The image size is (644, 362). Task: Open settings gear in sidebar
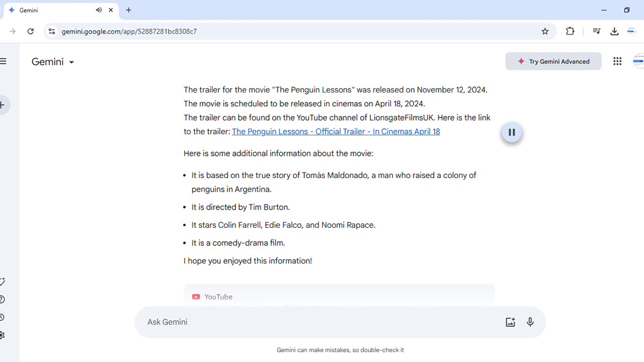click(3, 335)
